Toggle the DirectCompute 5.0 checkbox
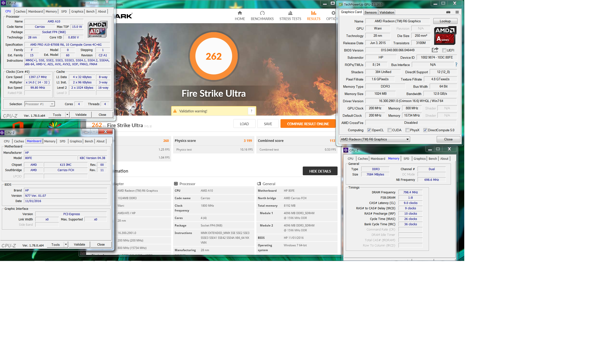 pos(425,130)
